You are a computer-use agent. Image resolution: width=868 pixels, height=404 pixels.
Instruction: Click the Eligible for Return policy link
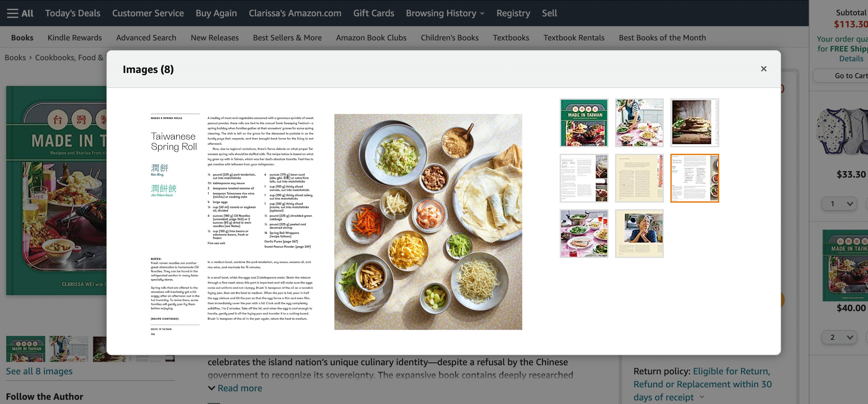click(x=703, y=384)
